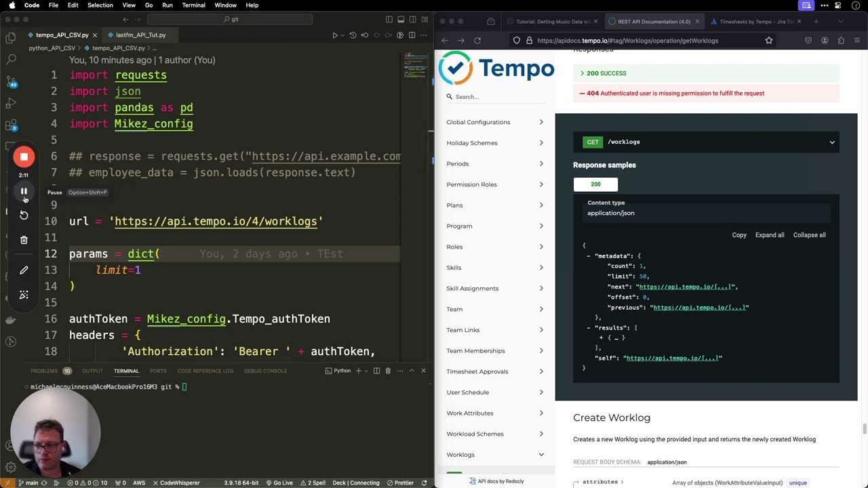Viewport: 868px width, 488px height.
Task: Open the Apple menu
Action: point(12,5)
